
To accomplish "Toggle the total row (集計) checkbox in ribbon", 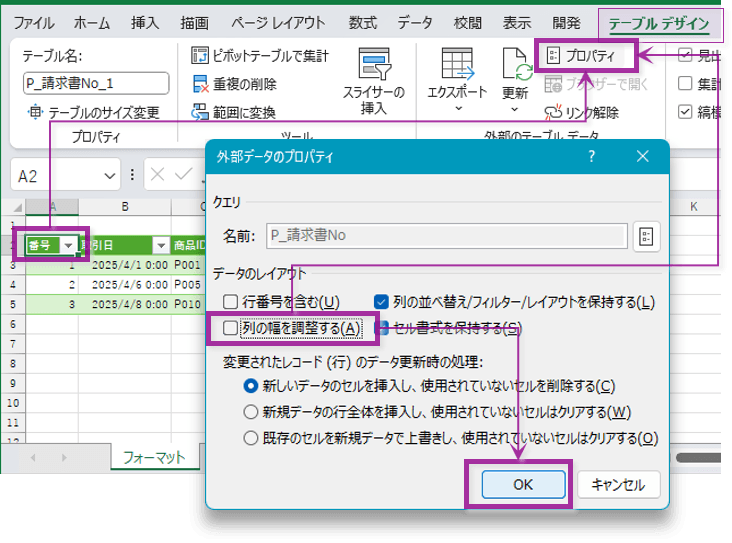I will 685,84.
